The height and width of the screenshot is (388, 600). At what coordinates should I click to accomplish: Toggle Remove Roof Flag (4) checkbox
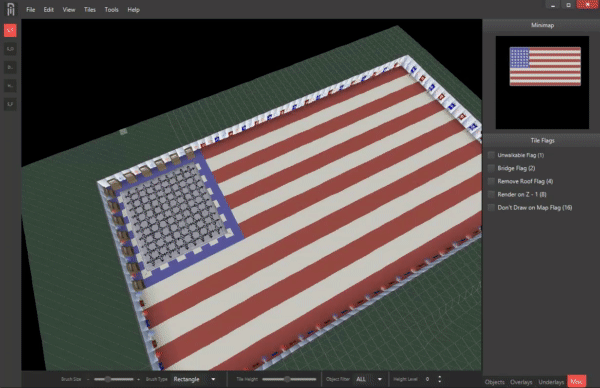pyautogui.click(x=491, y=181)
